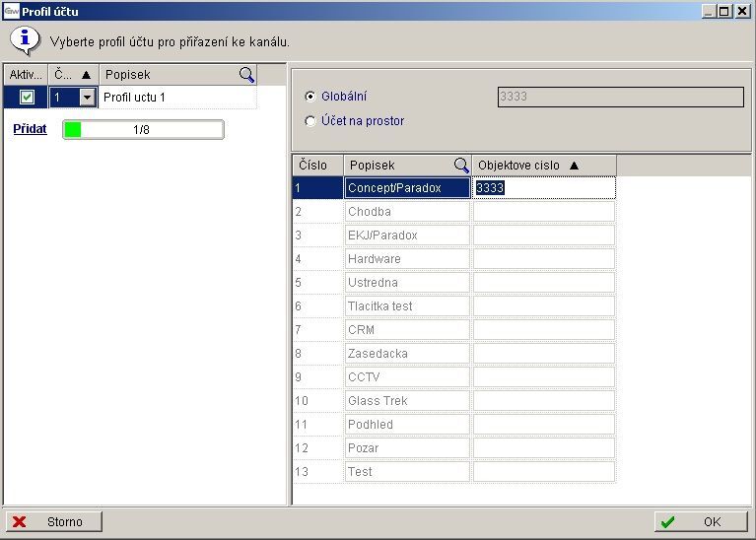Click the Přidat link
The width and height of the screenshot is (756, 540).
(30, 129)
